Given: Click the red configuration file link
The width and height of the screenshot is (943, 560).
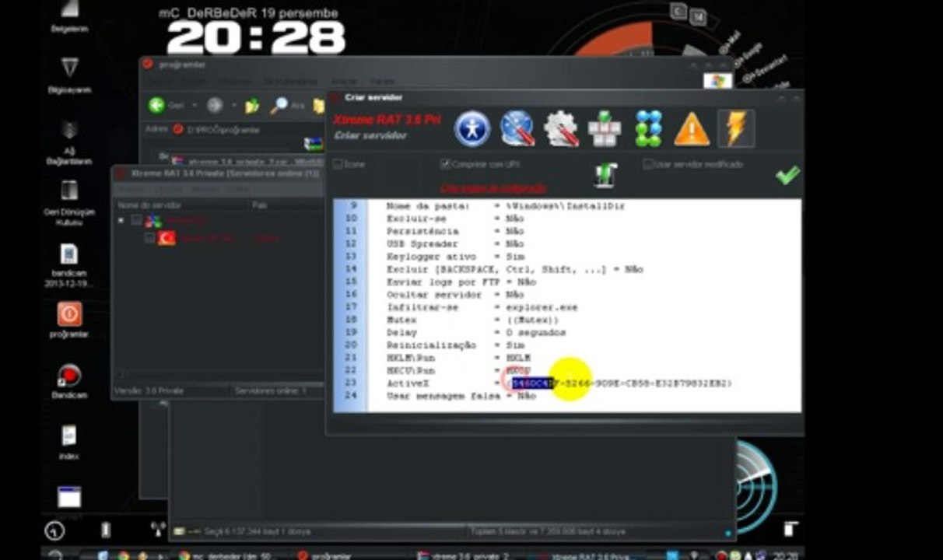Looking at the screenshot, I should point(493,188).
